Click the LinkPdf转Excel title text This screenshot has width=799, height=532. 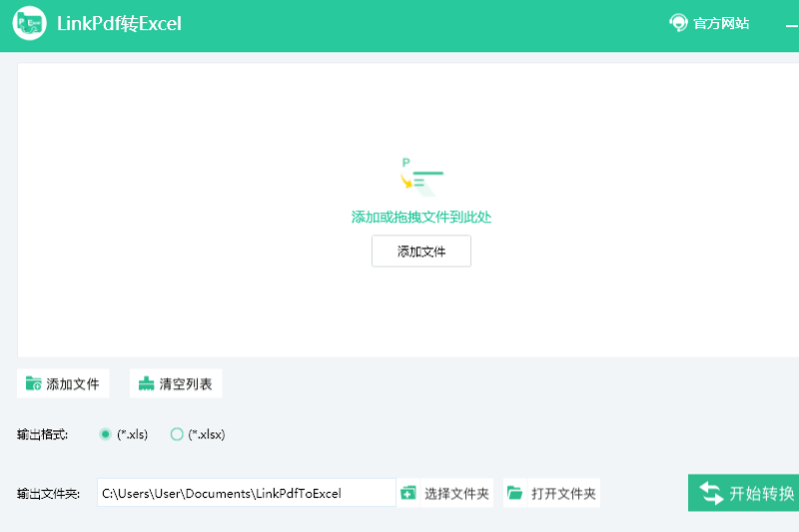click(x=119, y=23)
